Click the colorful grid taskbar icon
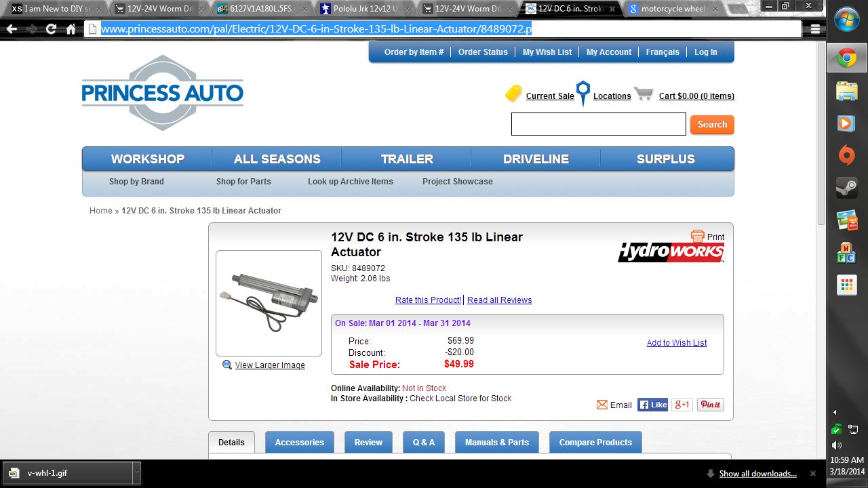 [x=847, y=285]
